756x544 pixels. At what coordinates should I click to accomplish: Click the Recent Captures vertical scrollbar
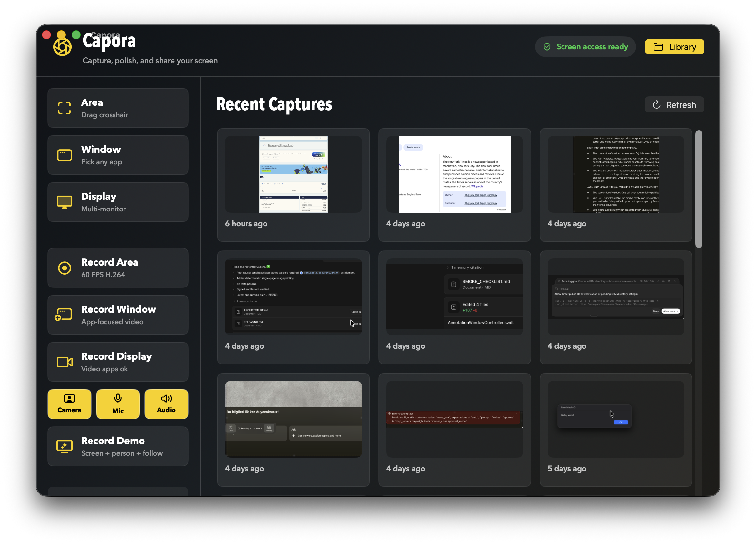pos(699,189)
